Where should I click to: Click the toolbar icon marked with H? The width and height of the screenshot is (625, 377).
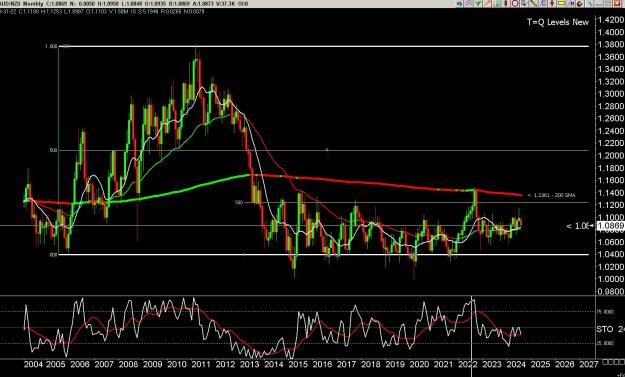coord(570,4)
